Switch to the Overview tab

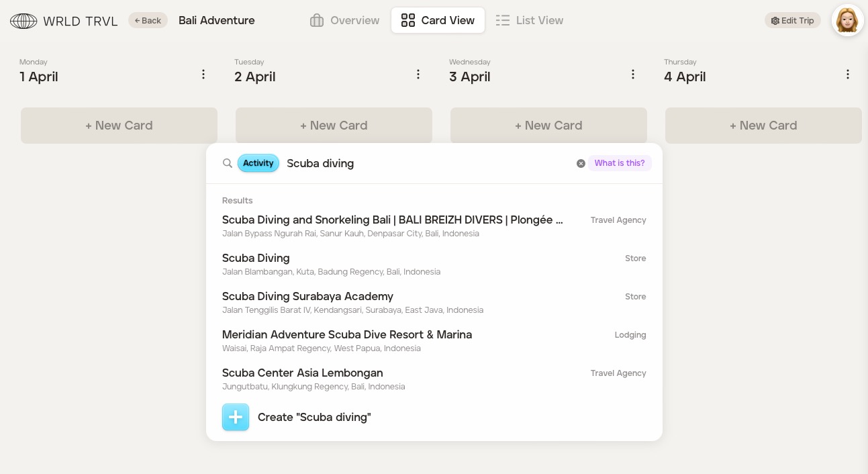(x=345, y=20)
